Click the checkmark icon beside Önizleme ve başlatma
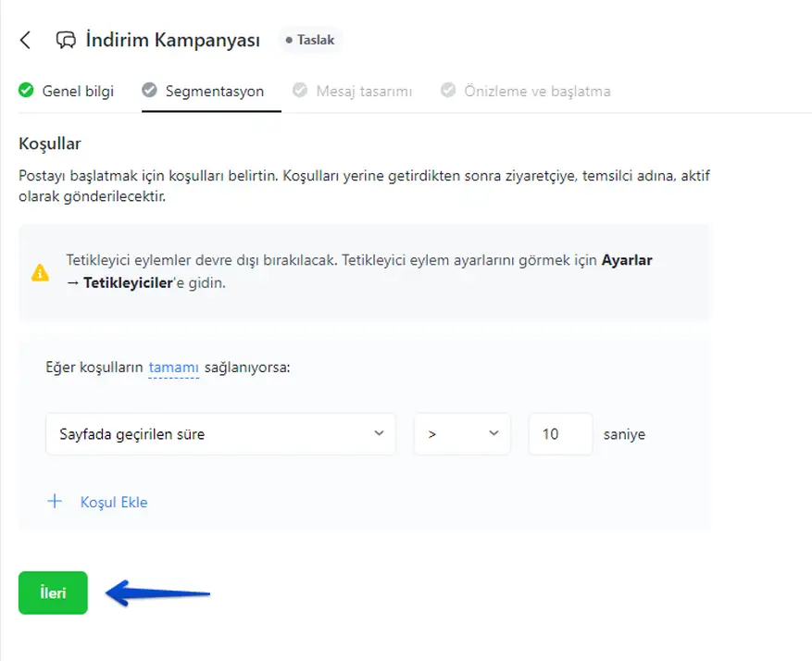812x661 pixels. tap(448, 91)
